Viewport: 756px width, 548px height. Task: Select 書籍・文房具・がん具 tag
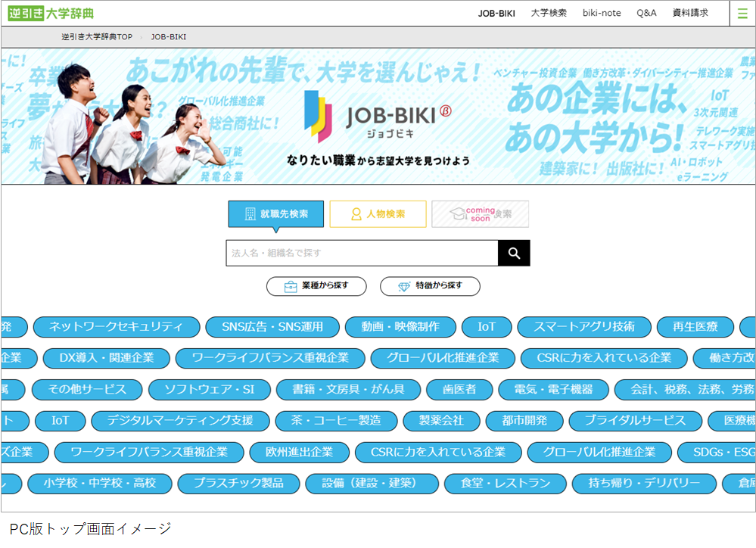coord(349,390)
